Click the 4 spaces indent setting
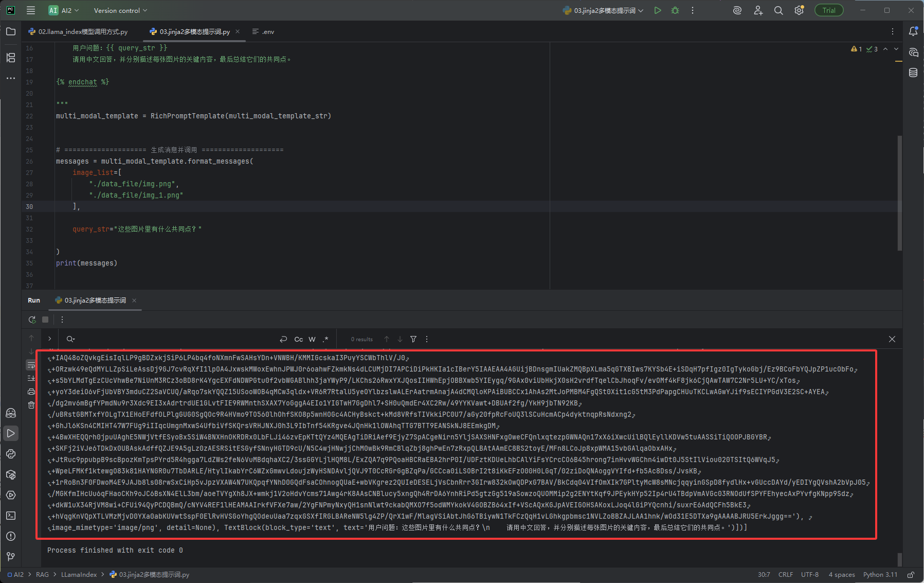The image size is (924, 583). pos(842,575)
